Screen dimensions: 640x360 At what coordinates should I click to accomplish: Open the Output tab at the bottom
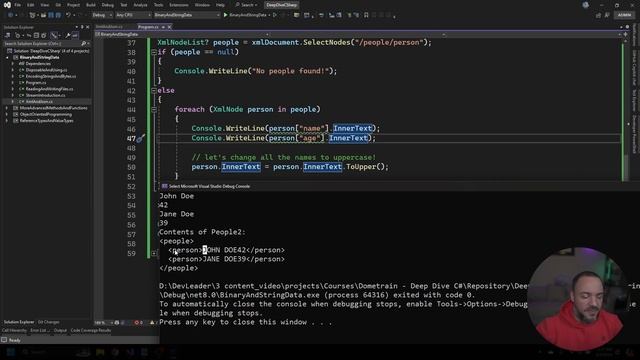[x=60, y=331]
